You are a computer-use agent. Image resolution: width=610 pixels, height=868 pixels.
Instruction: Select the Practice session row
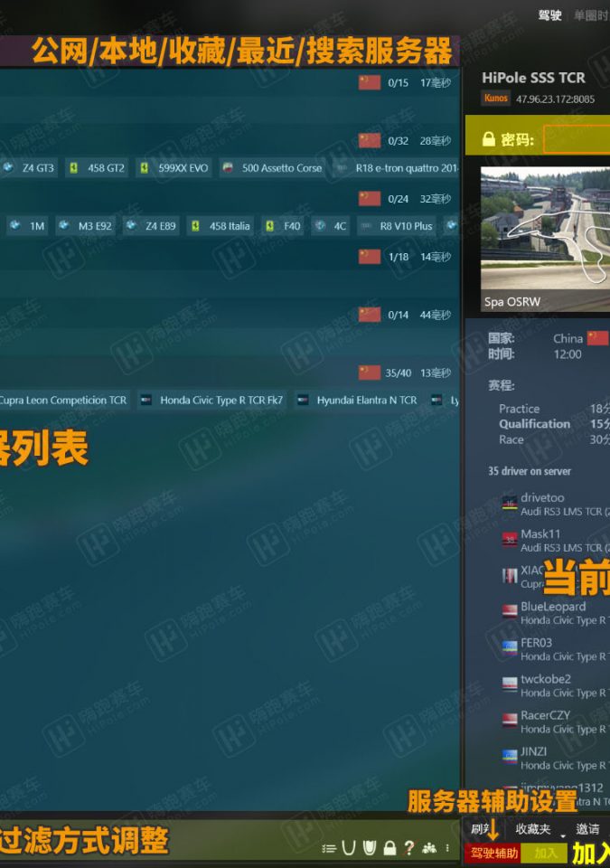click(x=552, y=409)
